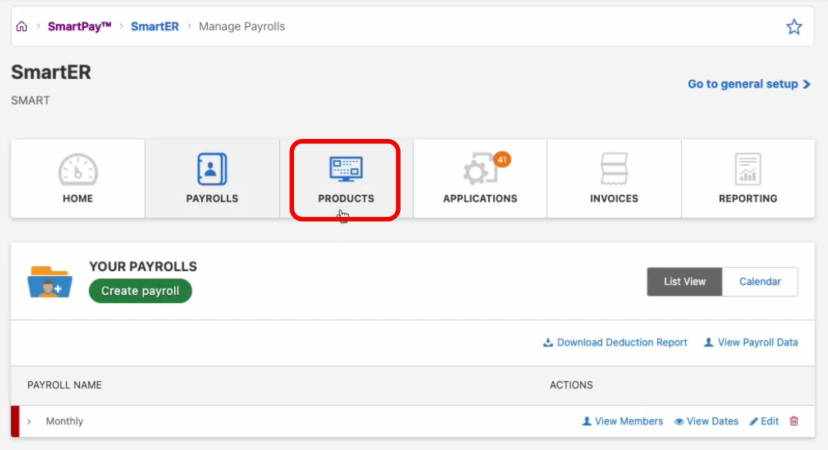This screenshot has height=450, width=828.
Task: Expand the Monthly payroll row
Action: click(x=29, y=421)
